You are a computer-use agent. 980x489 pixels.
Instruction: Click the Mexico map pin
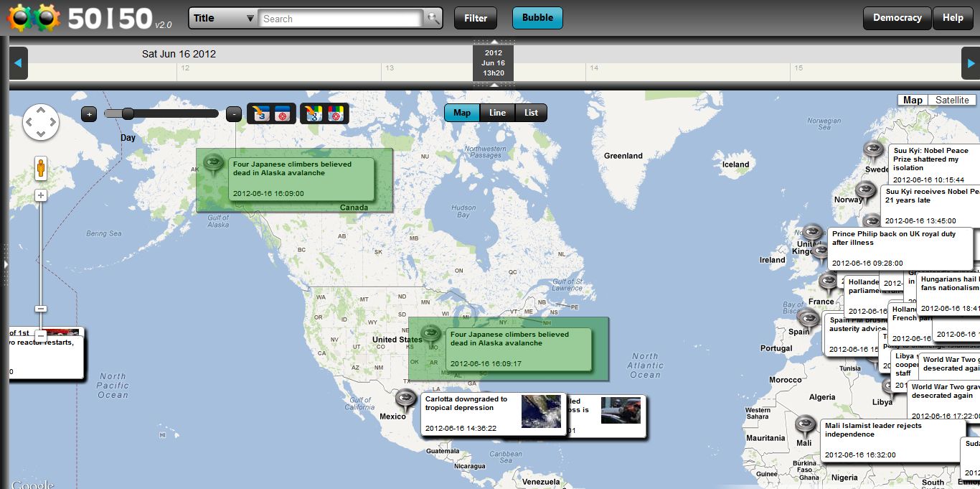point(406,400)
